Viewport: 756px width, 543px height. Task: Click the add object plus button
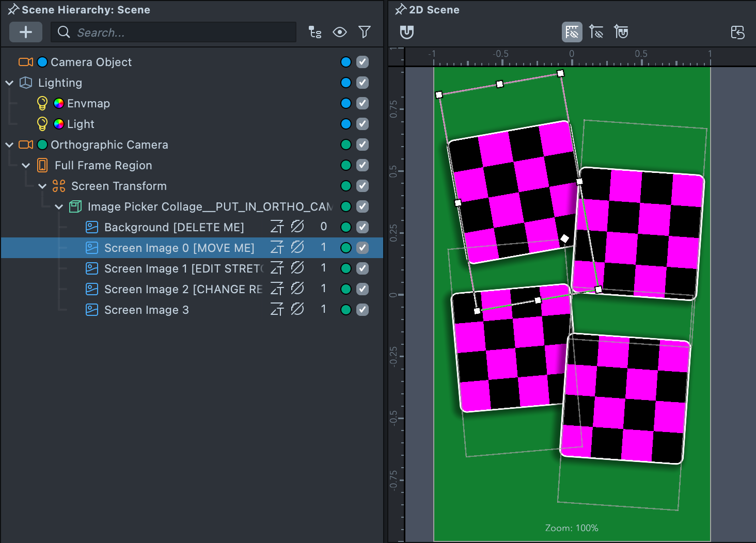point(26,32)
